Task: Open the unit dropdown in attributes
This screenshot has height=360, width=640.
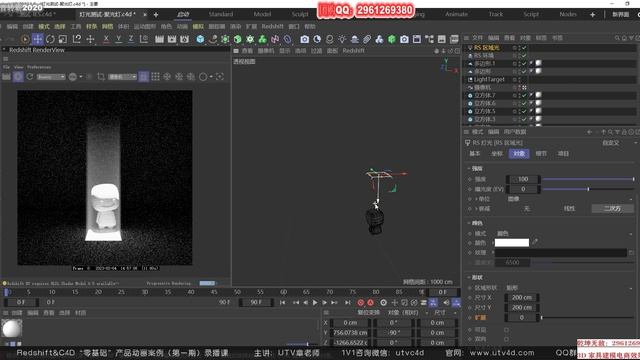Action: click(570, 199)
